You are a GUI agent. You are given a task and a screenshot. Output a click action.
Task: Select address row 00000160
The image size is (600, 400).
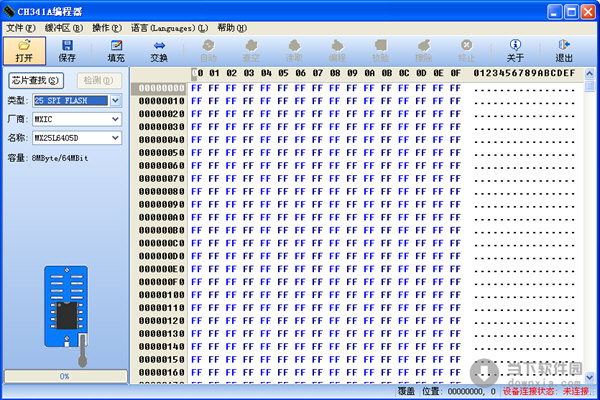point(161,372)
